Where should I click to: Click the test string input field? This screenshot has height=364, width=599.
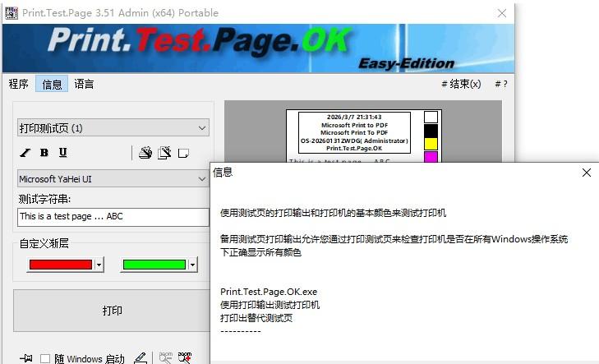pos(113,217)
